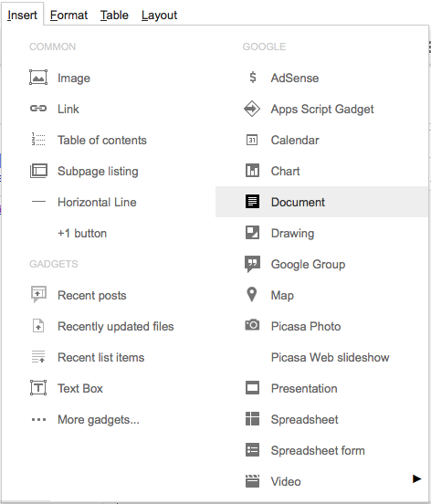Expand the Video submenu arrow
Screen dimensions: 431x504
click(x=417, y=479)
